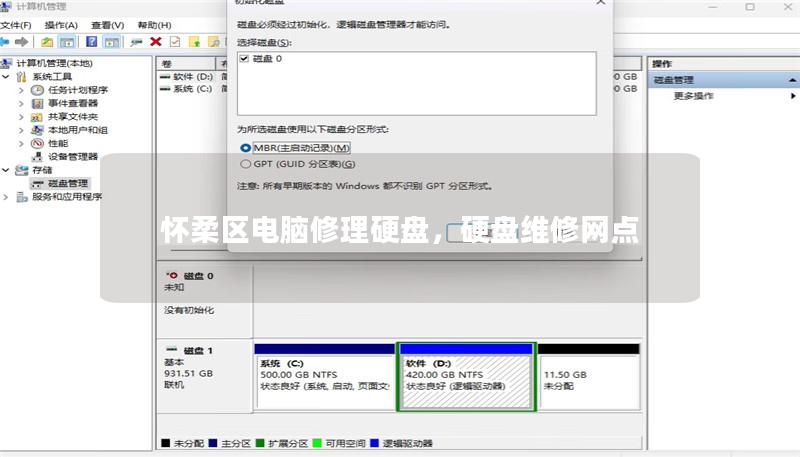800x457 pixels.
Task: Click the drive icon beside 软件 (D:) row
Action: [x=165, y=77]
